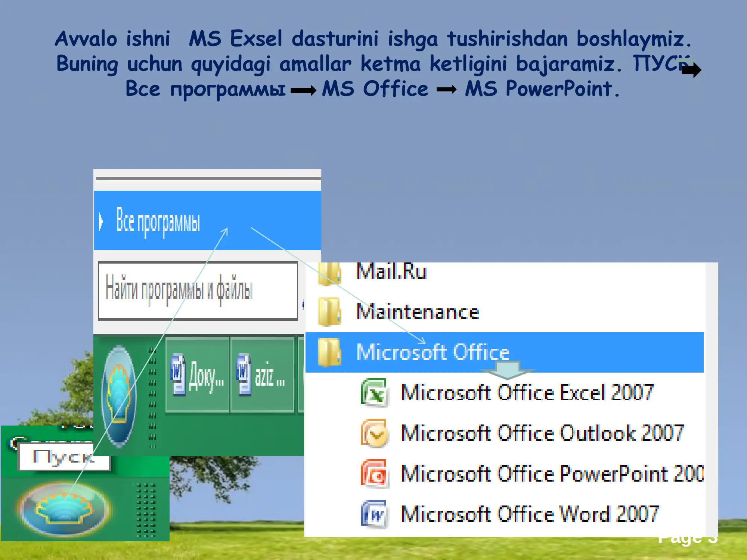Click the programs list vertical scrollbar

pos(712,399)
